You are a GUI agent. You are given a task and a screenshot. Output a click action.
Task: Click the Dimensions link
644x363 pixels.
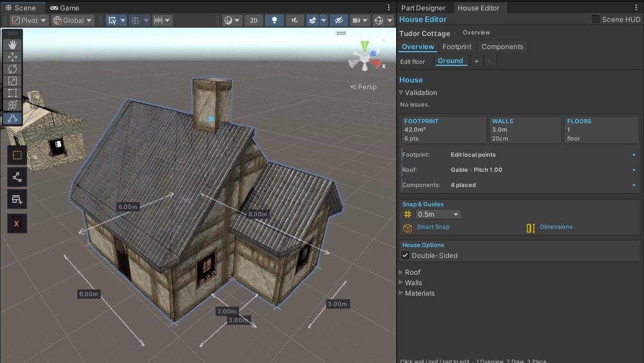tap(556, 227)
